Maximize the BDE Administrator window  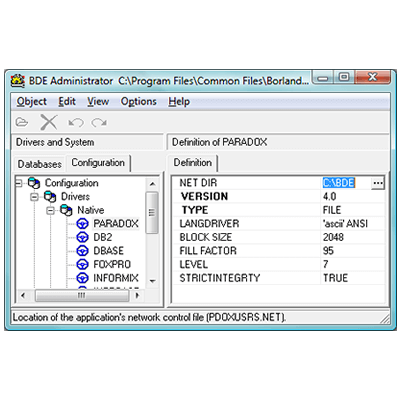click(344, 77)
